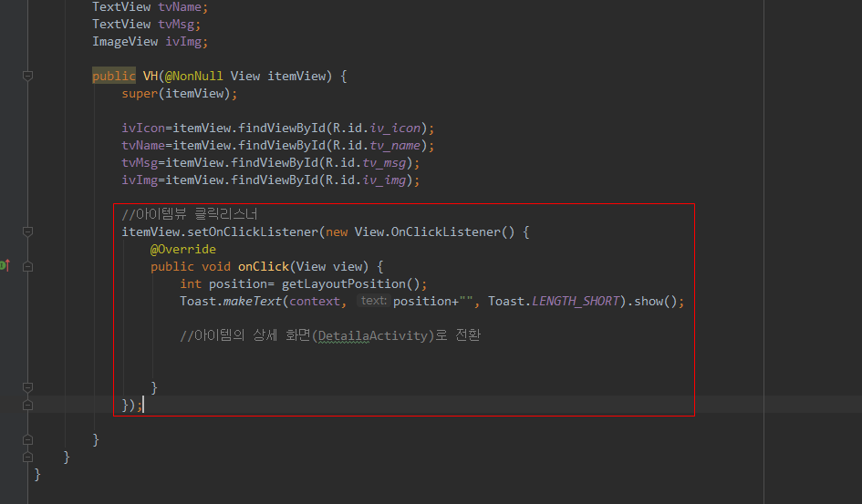862x504 pixels.
Task: Click 'ivIcon' at the start of its assignment line
Action: 143,128
